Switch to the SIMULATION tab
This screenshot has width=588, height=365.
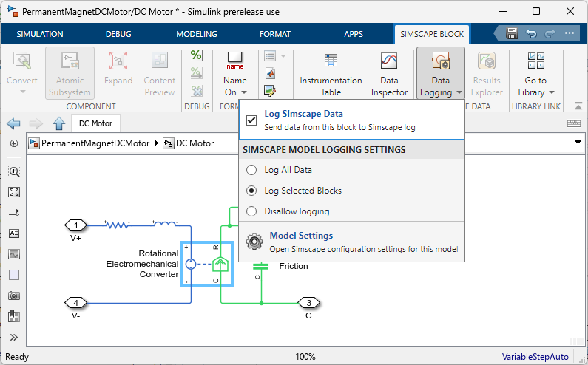click(40, 34)
